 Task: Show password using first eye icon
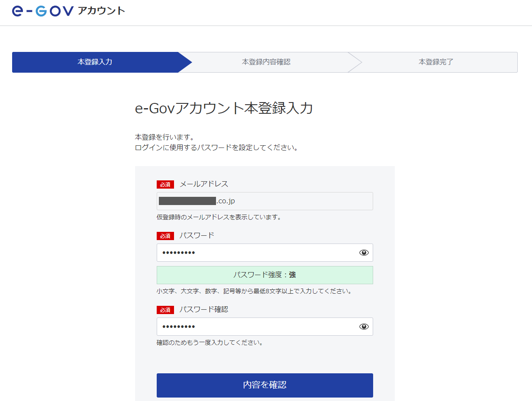pos(364,253)
